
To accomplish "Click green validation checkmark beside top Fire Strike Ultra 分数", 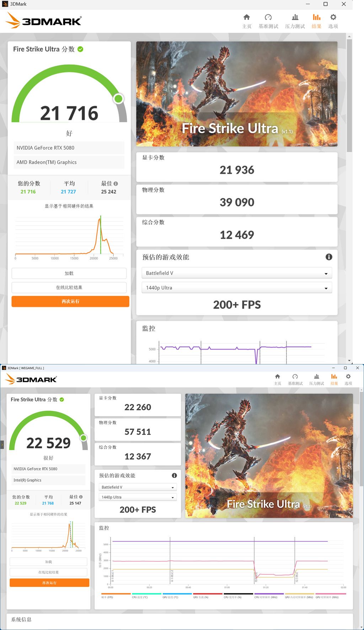I will 80,49.
